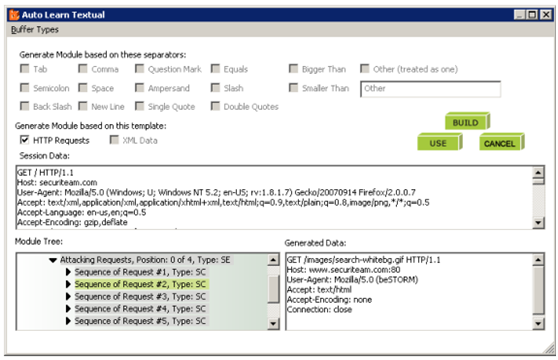
Task: Select 'Sequence of Request #5, Type: SC' row
Action: 140,321
